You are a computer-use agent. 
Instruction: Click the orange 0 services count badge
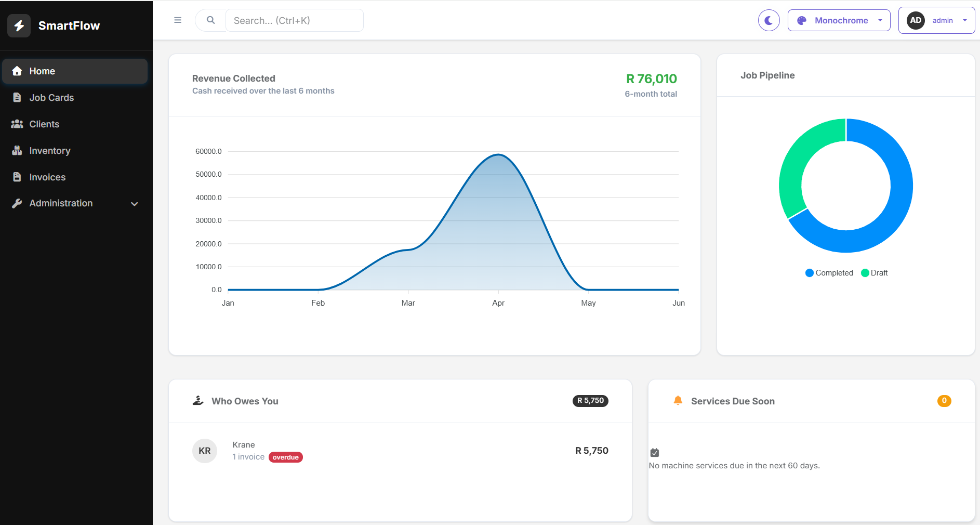pos(944,401)
